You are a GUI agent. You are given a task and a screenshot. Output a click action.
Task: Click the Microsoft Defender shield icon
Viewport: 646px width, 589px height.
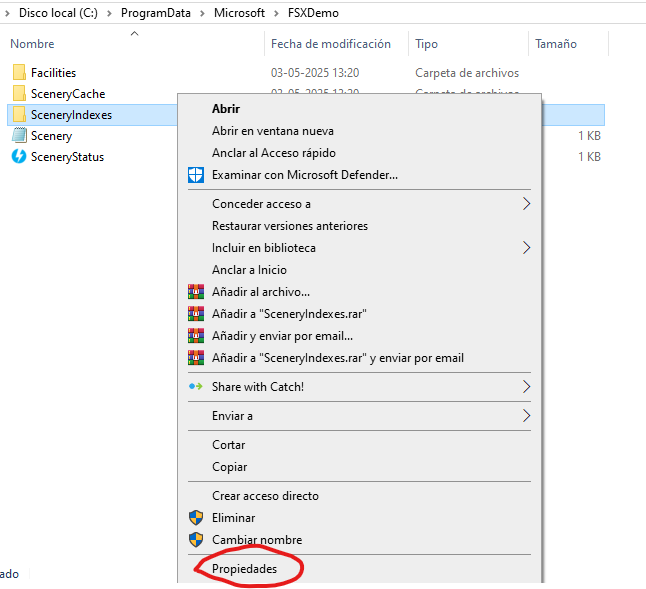pyautogui.click(x=195, y=175)
